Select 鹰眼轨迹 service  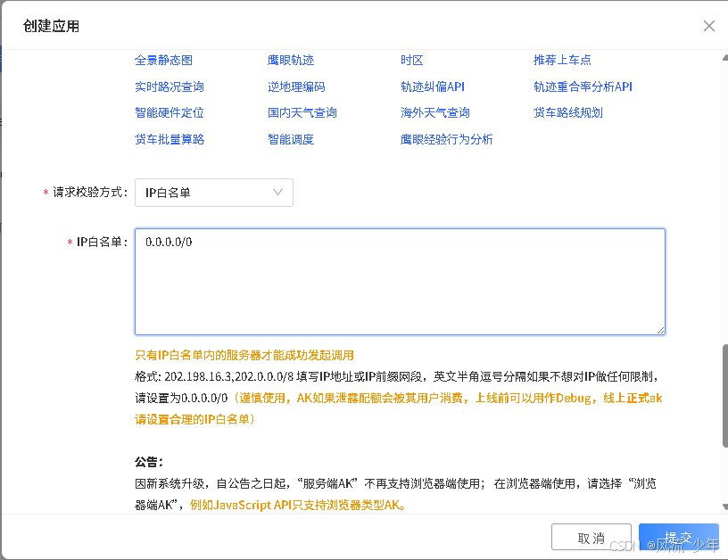tap(292, 60)
